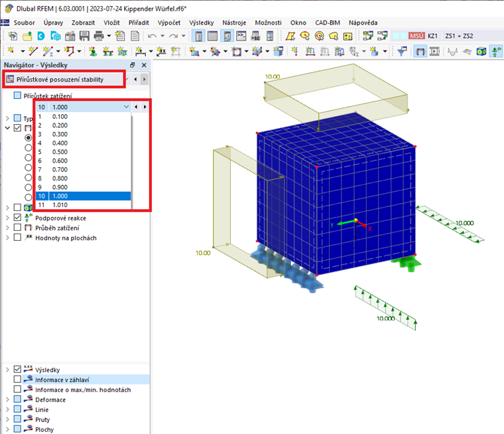Click the new nodal load icon
The height and width of the screenshot is (434, 504).
click(294, 51)
